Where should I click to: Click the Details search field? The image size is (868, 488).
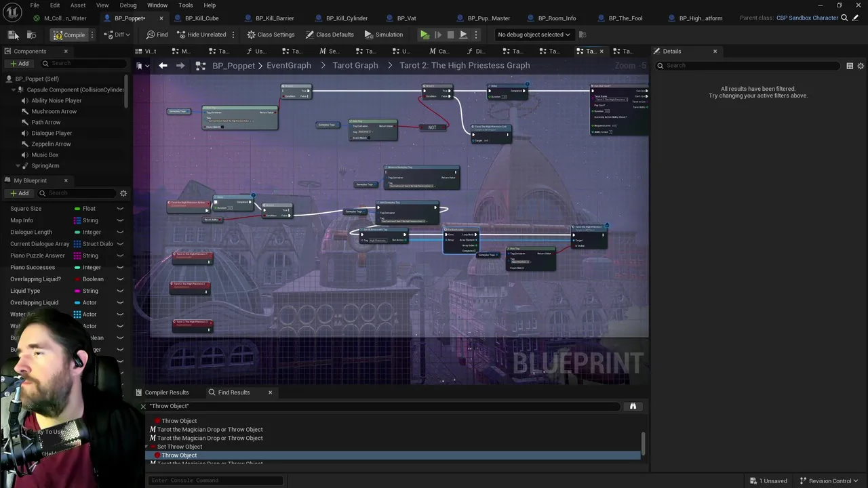click(x=748, y=66)
